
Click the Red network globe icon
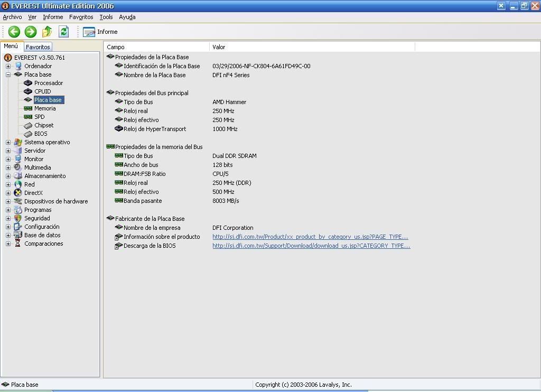(x=18, y=184)
